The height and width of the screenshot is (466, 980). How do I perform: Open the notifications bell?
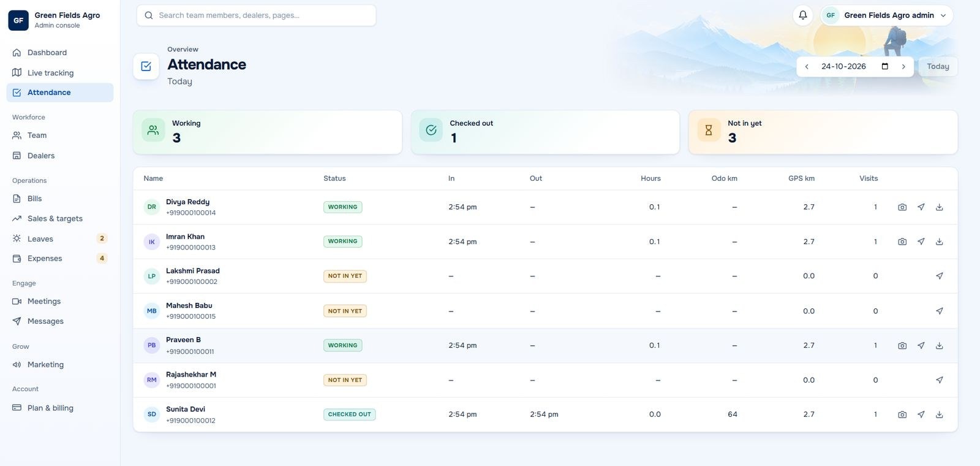[802, 15]
